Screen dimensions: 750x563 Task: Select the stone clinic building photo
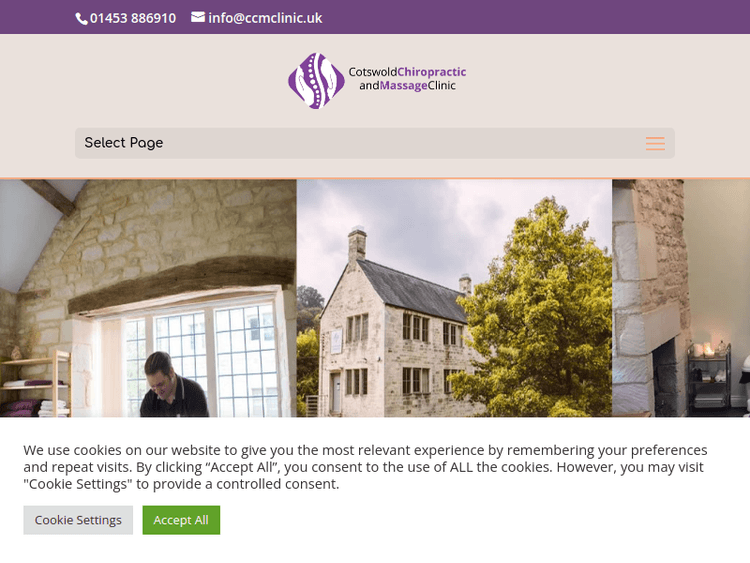pyautogui.click(x=454, y=298)
